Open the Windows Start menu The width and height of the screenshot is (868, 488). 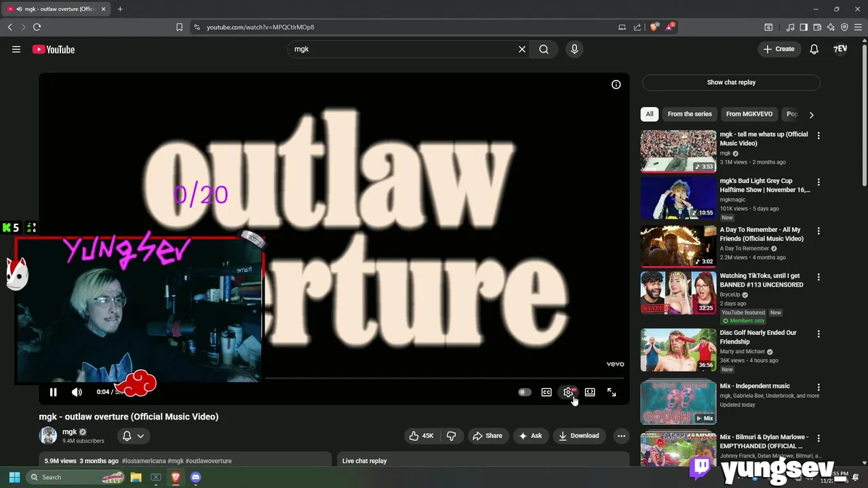[x=14, y=477]
